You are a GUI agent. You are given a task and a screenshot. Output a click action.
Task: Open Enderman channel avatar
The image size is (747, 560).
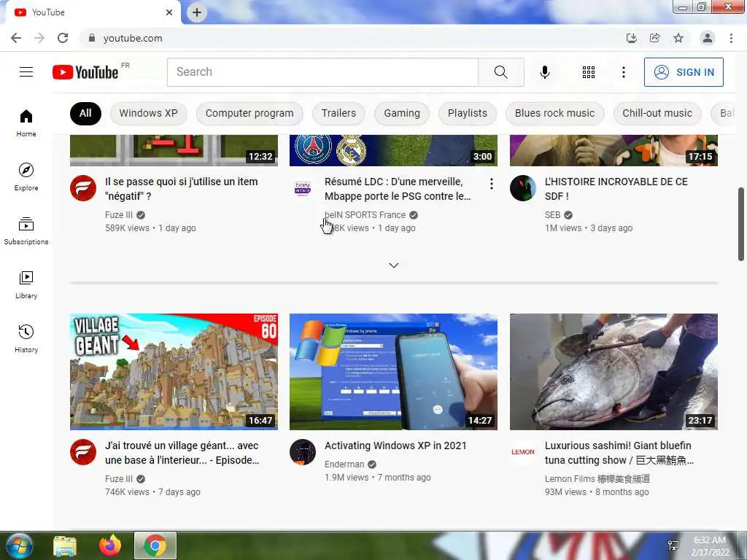[x=303, y=452]
